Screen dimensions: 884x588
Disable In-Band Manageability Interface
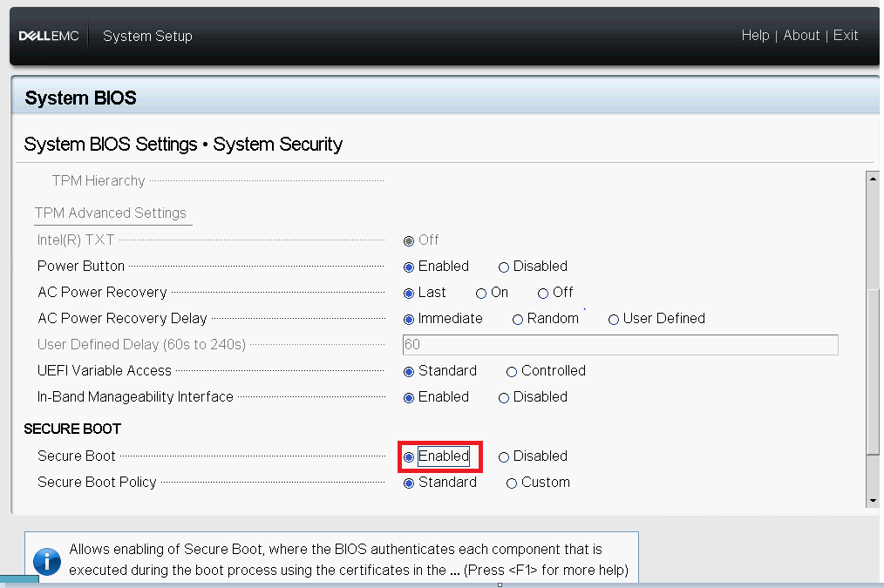(503, 396)
